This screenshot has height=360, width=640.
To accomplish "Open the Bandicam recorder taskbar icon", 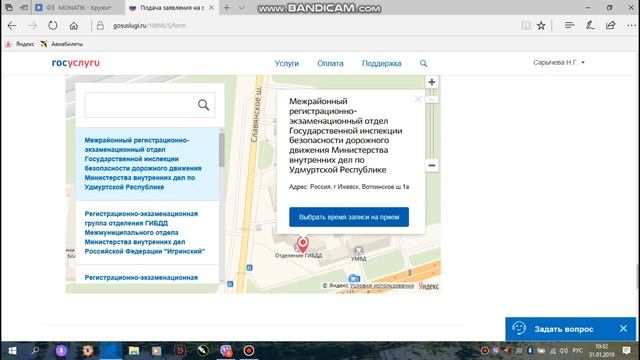I will pyautogui.click(x=249, y=351).
